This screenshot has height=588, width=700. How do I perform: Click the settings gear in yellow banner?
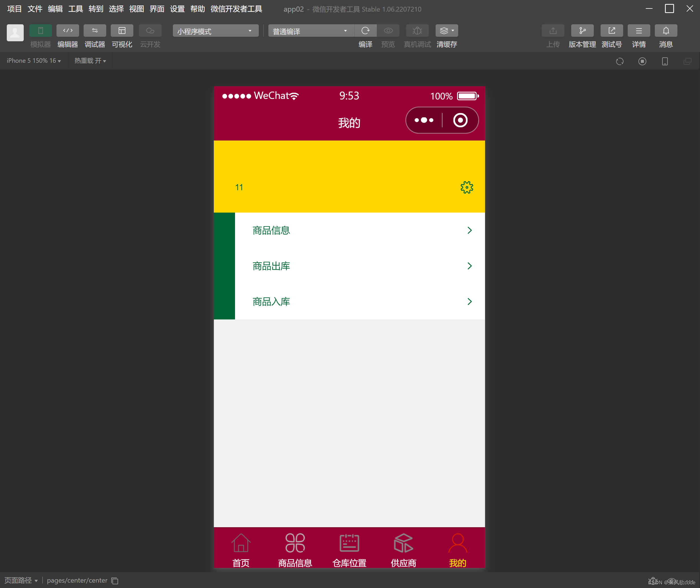pos(467,187)
